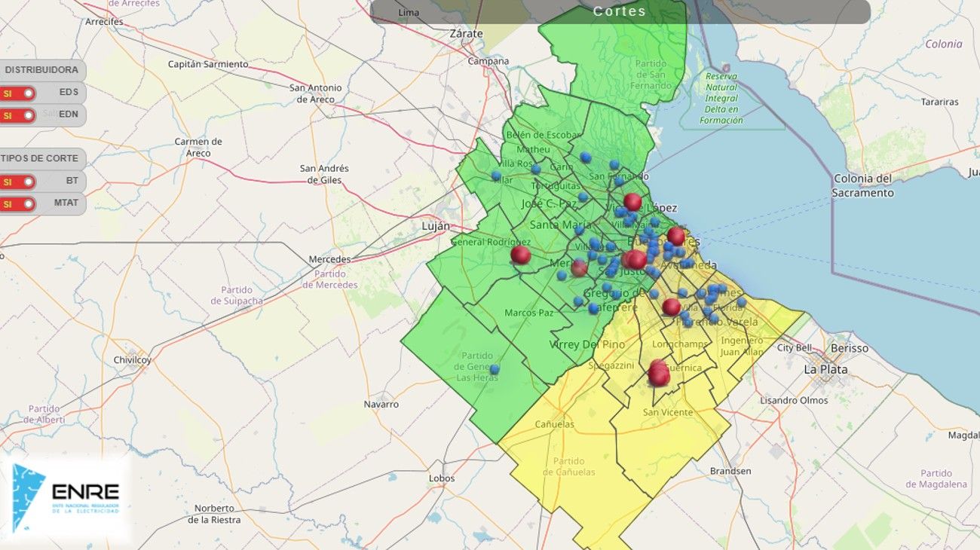Toggle the EDN distributor switch
Viewport: 980px width, 550px height.
pos(18,116)
